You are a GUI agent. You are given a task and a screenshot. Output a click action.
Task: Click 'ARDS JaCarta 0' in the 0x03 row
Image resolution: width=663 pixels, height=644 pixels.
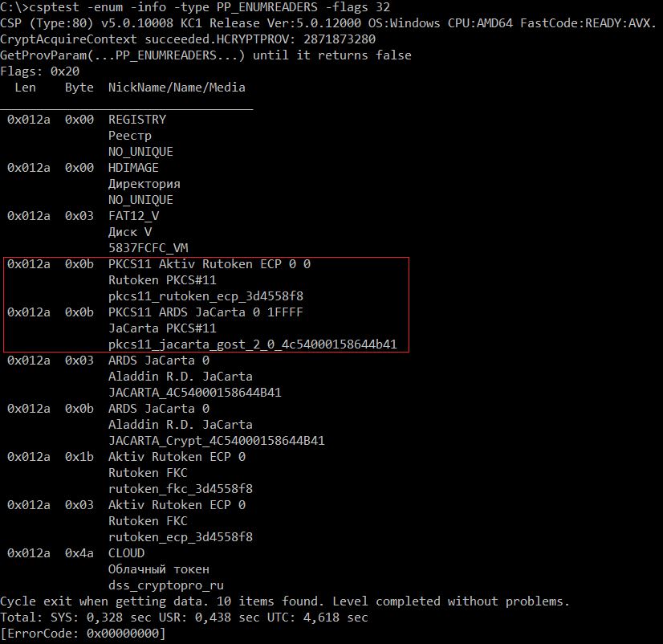(159, 361)
